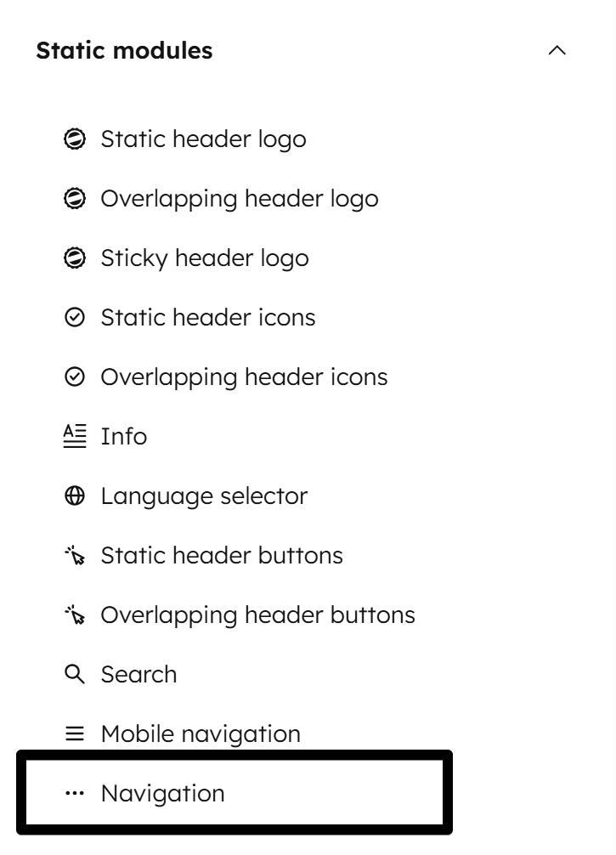
Task: Click the globe icon for Language selector
Action: click(76, 495)
